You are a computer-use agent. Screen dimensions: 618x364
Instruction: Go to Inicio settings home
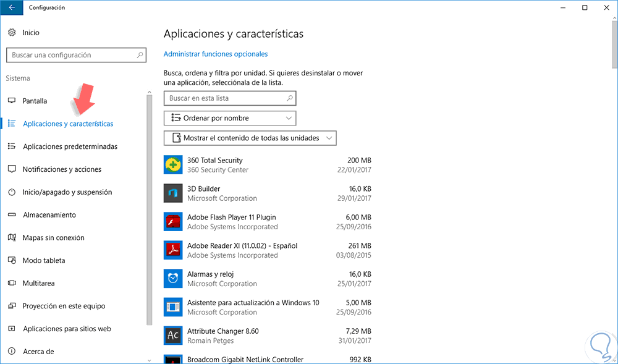tap(31, 33)
